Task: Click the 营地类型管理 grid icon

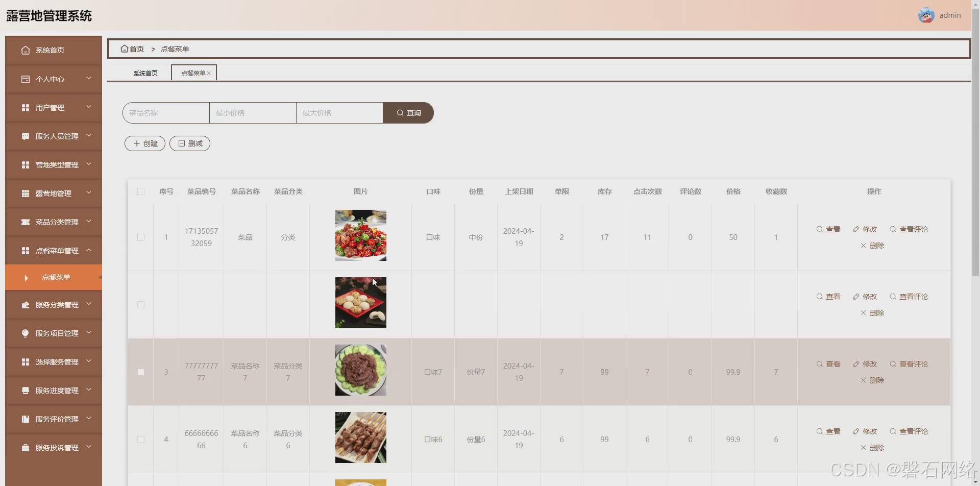Action: tap(26, 165)
